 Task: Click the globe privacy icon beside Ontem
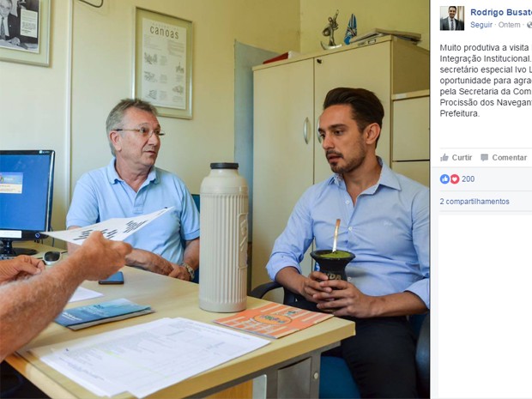click(529, 25)
